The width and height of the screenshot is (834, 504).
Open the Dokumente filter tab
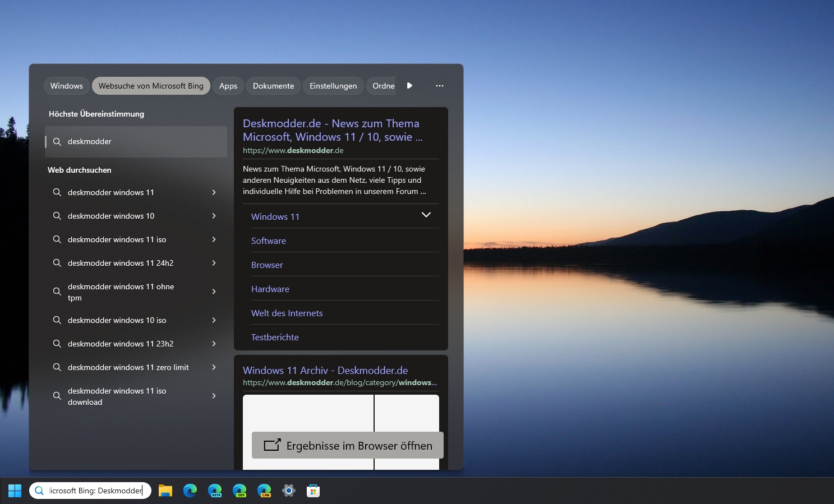point(273,86)
